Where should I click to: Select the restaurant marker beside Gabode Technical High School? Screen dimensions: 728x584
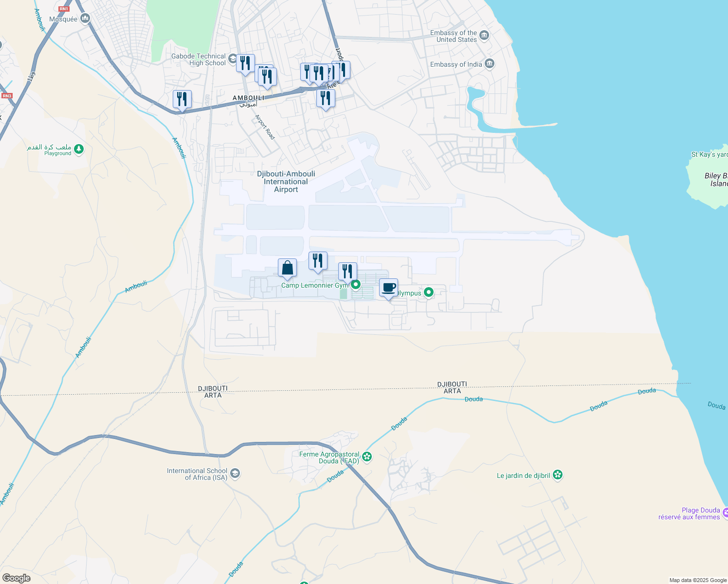click(x=245, y=64)
